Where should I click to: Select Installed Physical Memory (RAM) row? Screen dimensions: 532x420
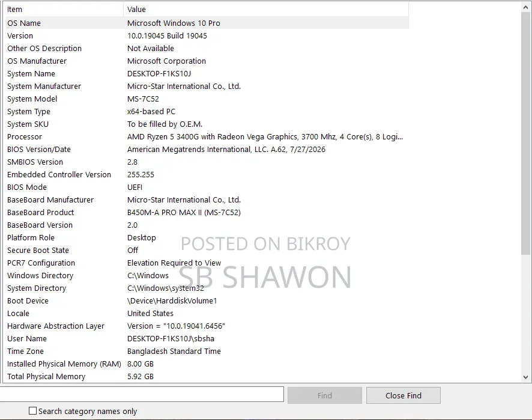(x=207, y=364)
